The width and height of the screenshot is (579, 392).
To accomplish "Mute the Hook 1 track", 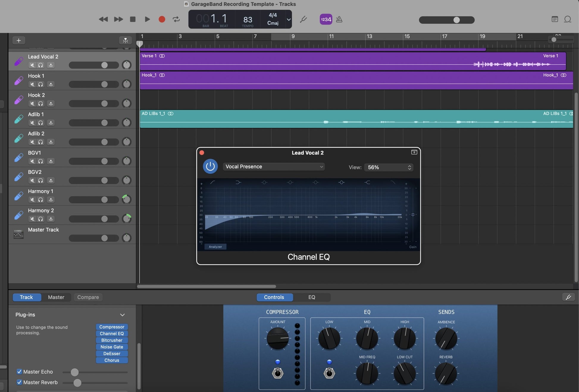I will point(32,84).
